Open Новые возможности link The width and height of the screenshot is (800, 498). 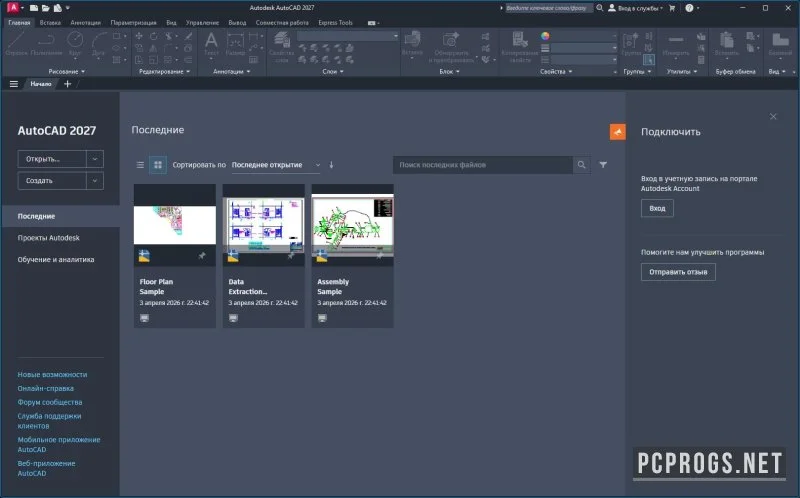pyautogui.click(x=52, y=375)
